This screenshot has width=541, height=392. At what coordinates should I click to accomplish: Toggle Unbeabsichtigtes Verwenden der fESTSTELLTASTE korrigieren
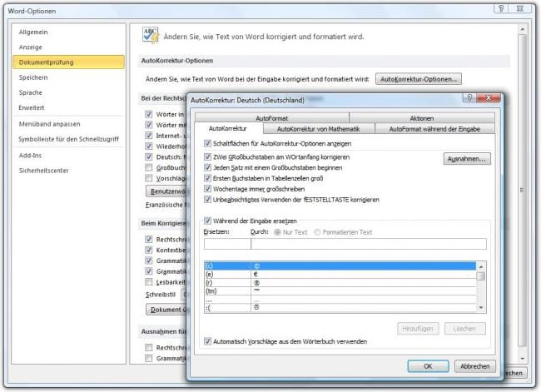pyautogui.click(x=207, y=200)
